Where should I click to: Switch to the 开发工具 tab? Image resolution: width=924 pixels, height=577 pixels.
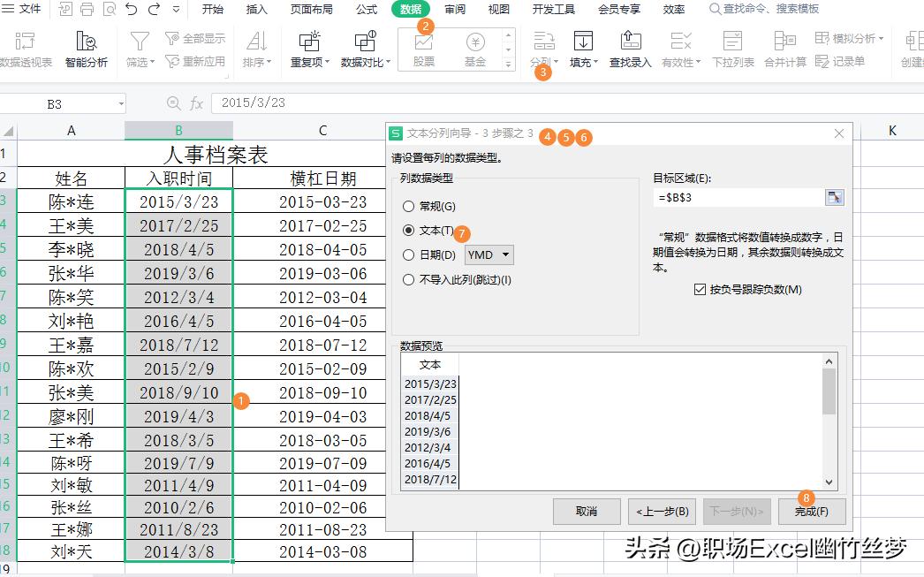[554, 10]
